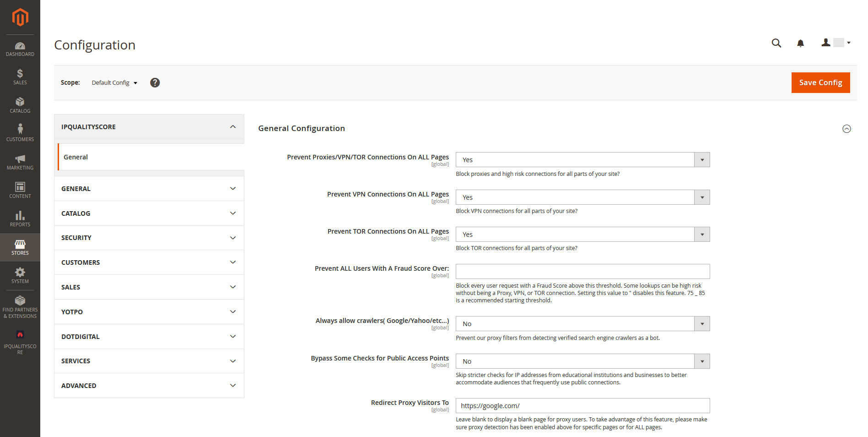The width and height of the screenshot is (868, 437).
Task: Open Prevent TOR Connections On ALL Pages dropdown
Action: pos(582,235)
